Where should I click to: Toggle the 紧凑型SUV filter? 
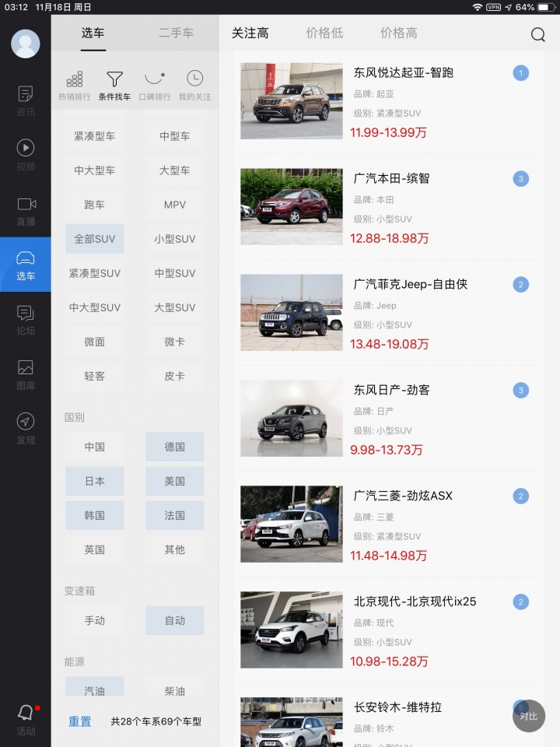point(95,273)
